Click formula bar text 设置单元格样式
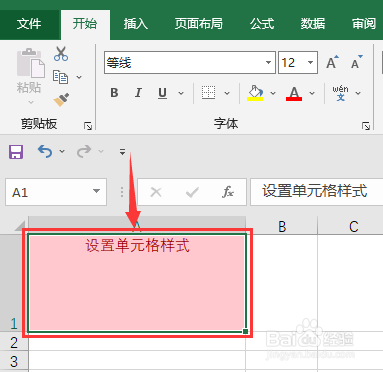The image size is (383, 372). click(x=315, y=191)
